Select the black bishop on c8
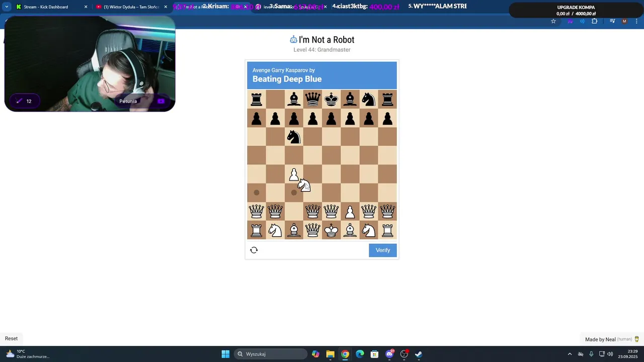The height and width of the screenshot is (362, 644). (294, 100)
